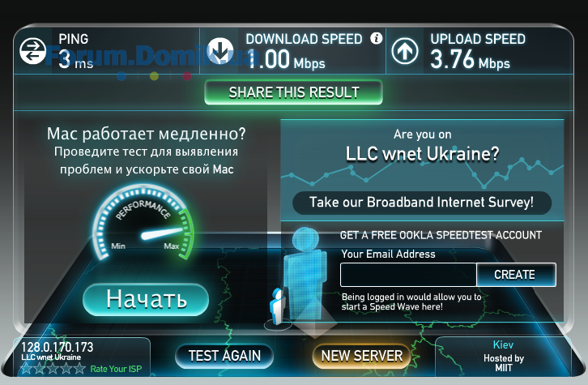The height and width of the screenshot is (385, 588).
Task: Click the Kiev Hosted by MIIT server panel
Action: [x=502, y=356]
